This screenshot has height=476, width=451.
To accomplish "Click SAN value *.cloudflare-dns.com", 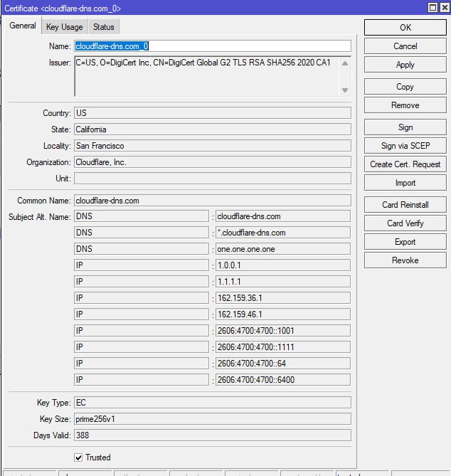I will point(283,233).
